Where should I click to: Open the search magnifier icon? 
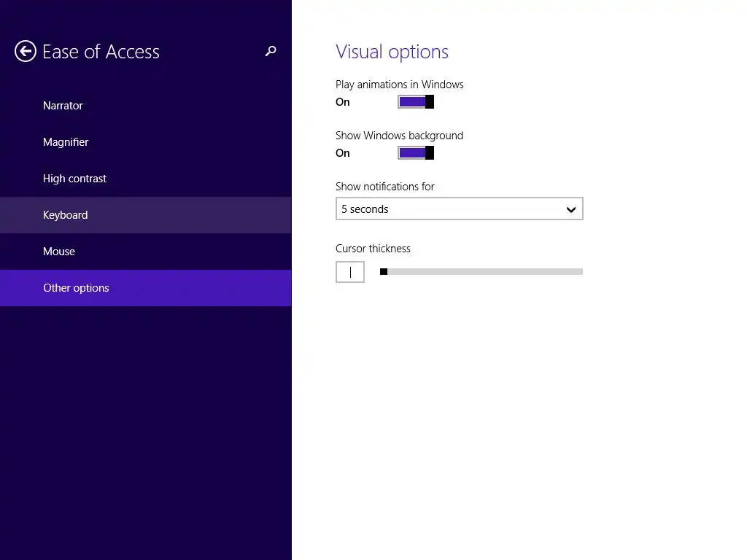point(271,51)
